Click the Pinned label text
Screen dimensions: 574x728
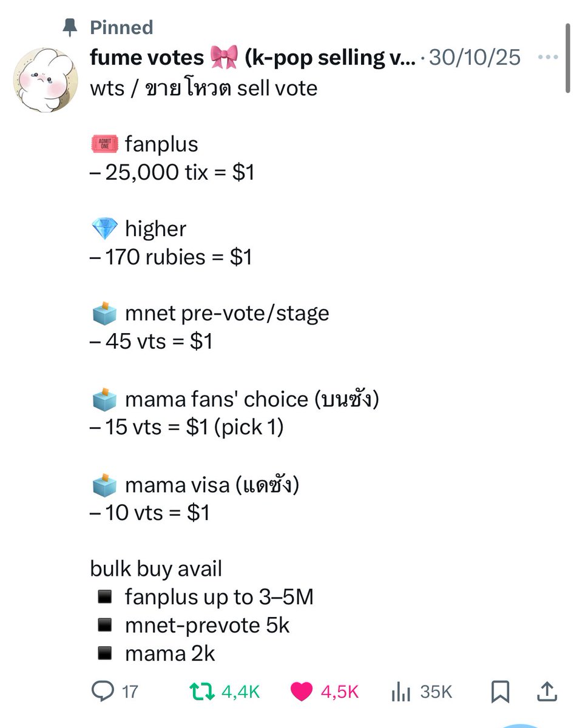pos(121,27)
